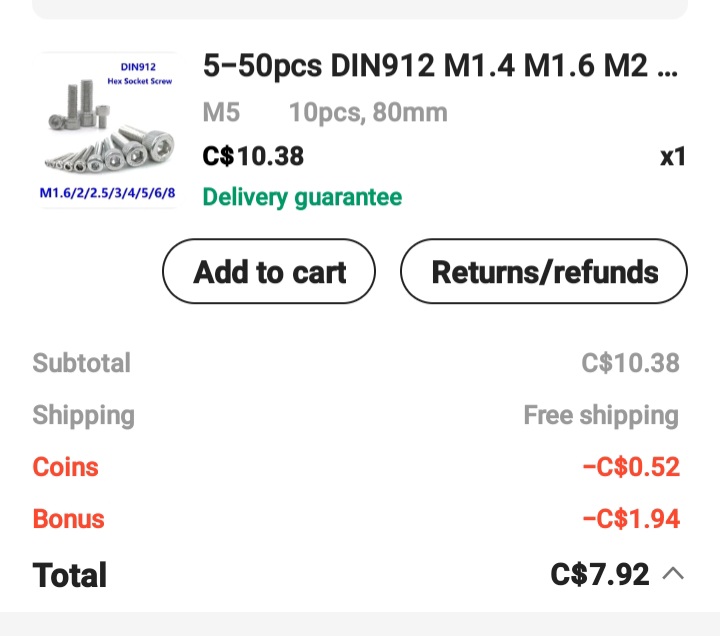Image resolution: width=720 pixels, height=636 pixels.
Task: Click the Subtotal label
Action: tap(81, 363)
